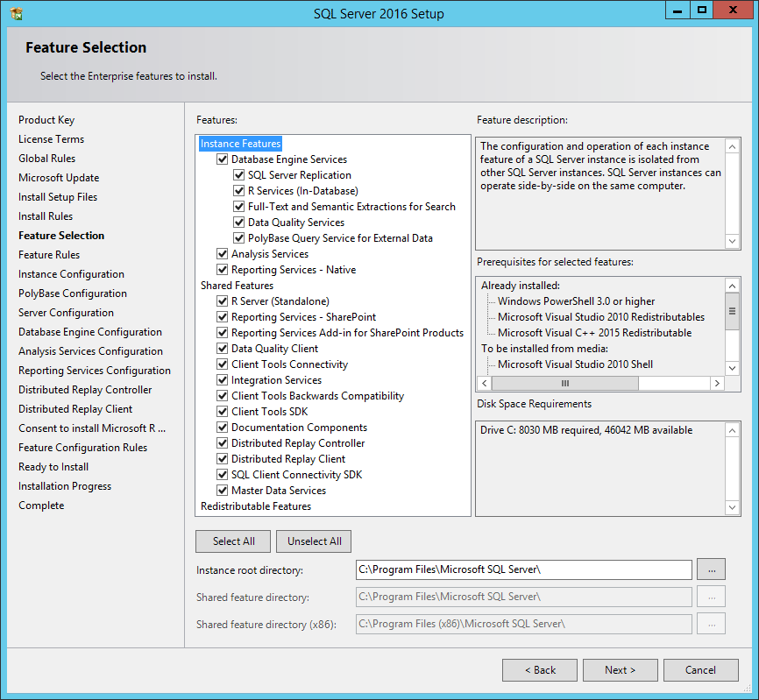Image resolution: width=759 pixels, height=700 pixels.
Task: Uncheck Data Quality Client checkbox
Action: (x=223, y=349)
